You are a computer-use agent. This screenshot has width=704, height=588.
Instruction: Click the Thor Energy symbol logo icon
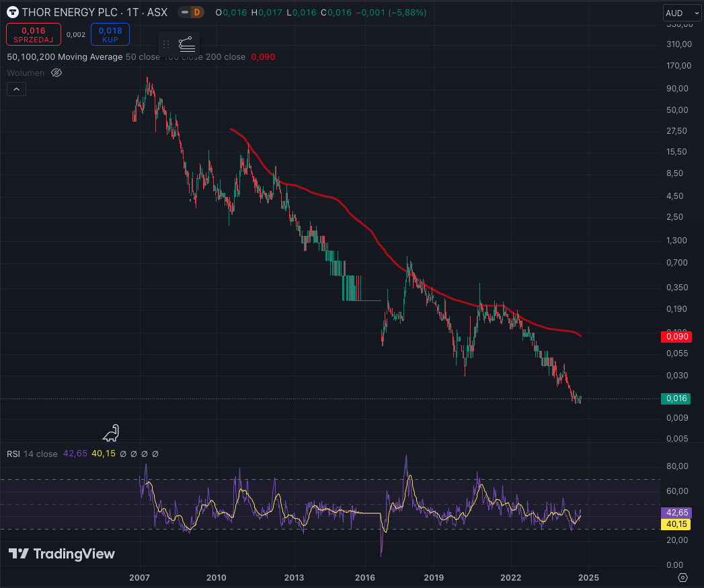[12, 12]
